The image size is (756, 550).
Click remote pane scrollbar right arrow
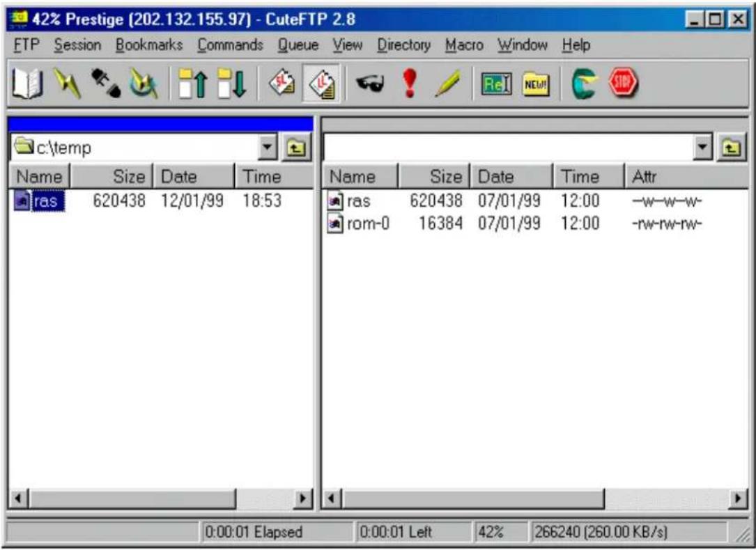click(738, 498)
